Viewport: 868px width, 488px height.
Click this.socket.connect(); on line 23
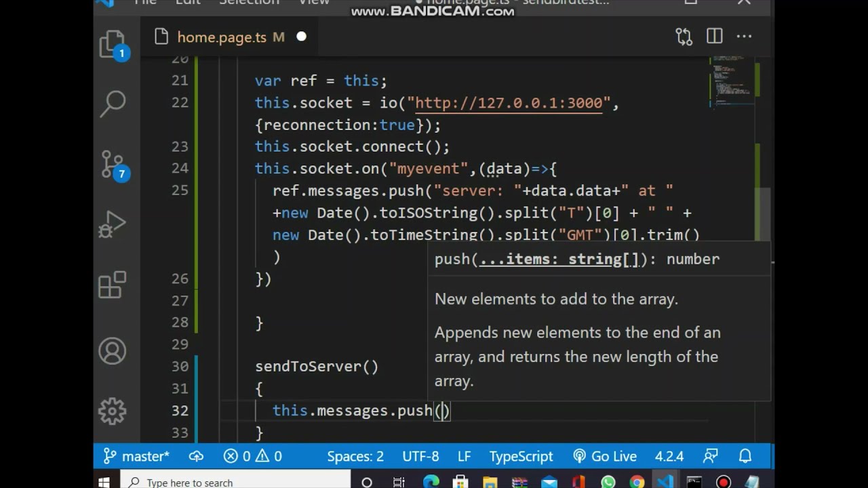(x=352, y=146)
